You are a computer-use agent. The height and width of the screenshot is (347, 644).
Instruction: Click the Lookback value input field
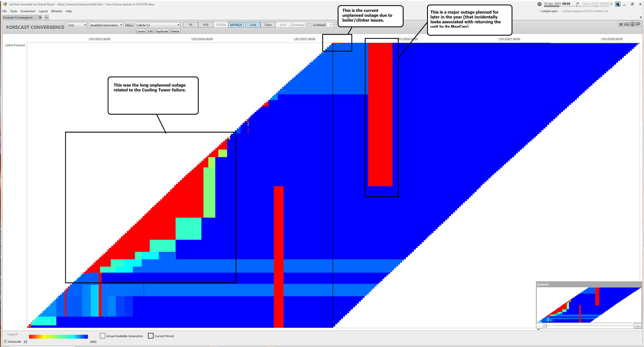click(x=330, y=25)
